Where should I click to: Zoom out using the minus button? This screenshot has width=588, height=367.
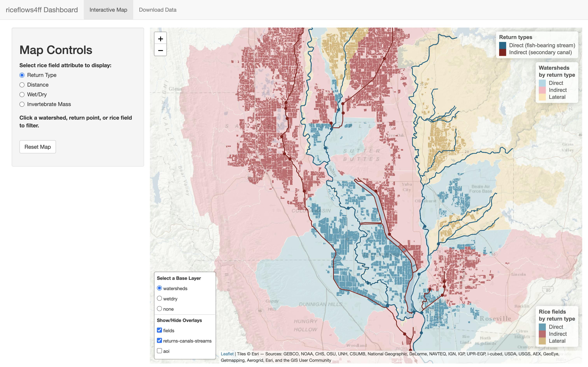[161, 50]
